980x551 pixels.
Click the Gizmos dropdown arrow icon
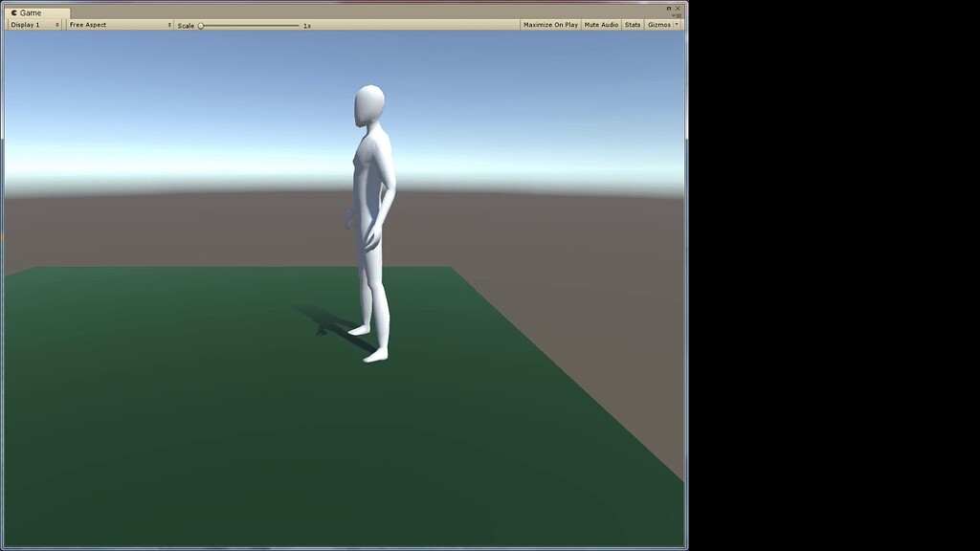(678, 24)
